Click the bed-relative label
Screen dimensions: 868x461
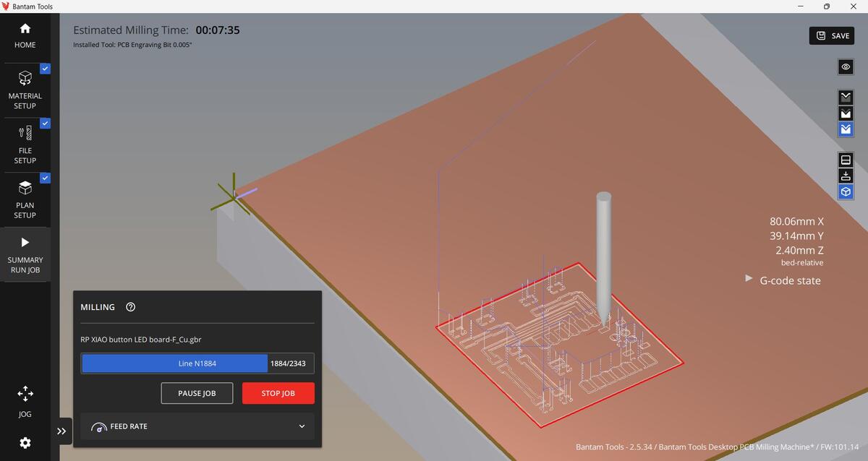pos(802,263)
